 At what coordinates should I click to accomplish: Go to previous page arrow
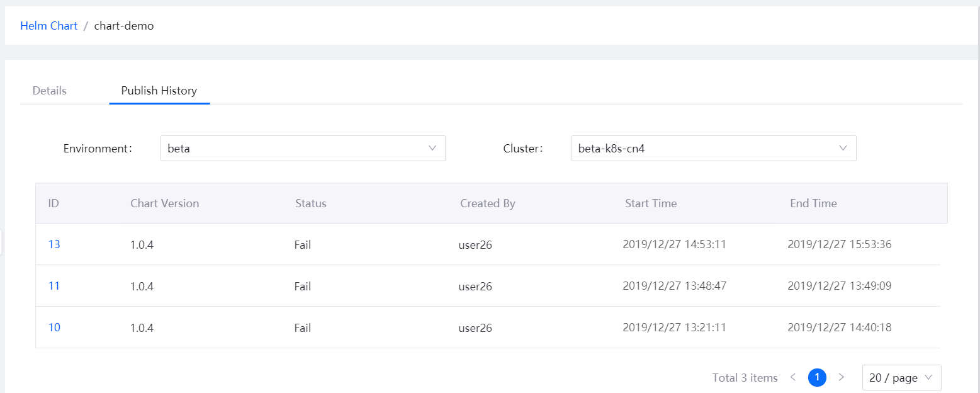pos(793,377)
